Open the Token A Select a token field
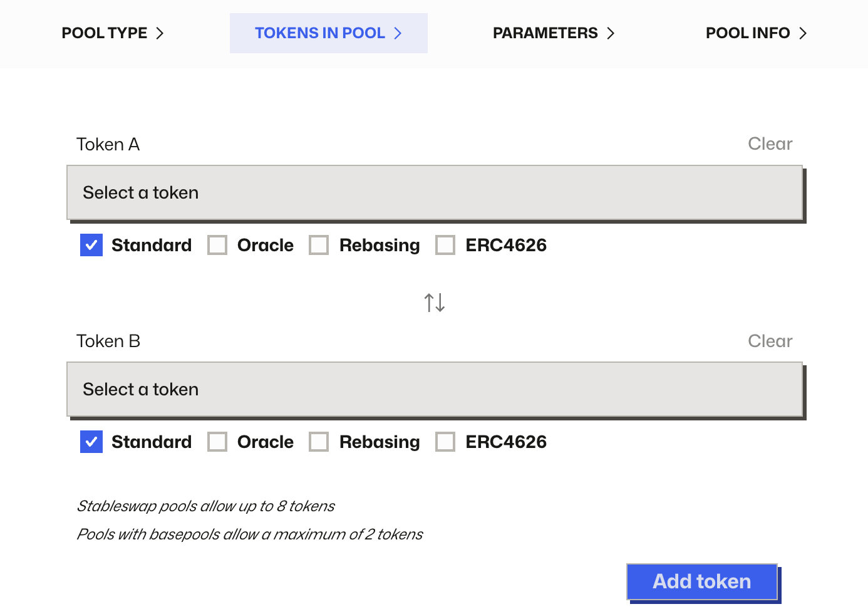This screenshot has width=868, height=614. pyautogui.click(x=435, y=192)
